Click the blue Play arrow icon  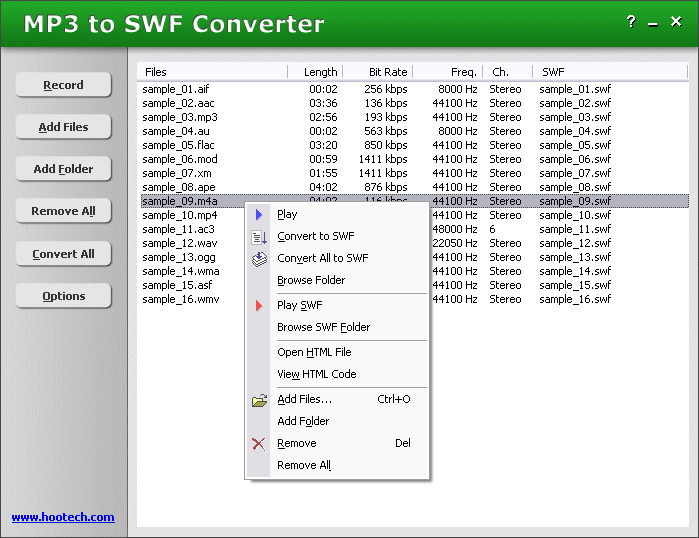pos(259,214)
